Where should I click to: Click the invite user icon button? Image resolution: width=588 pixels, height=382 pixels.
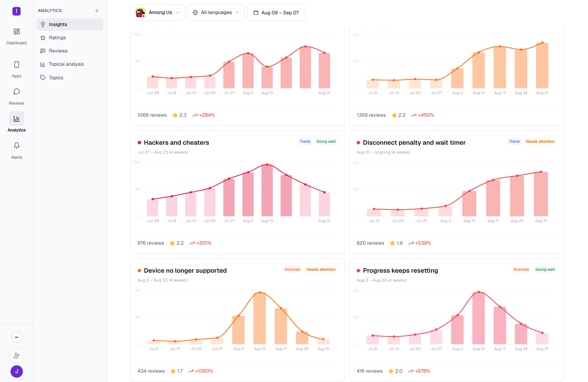coord(17,355)
